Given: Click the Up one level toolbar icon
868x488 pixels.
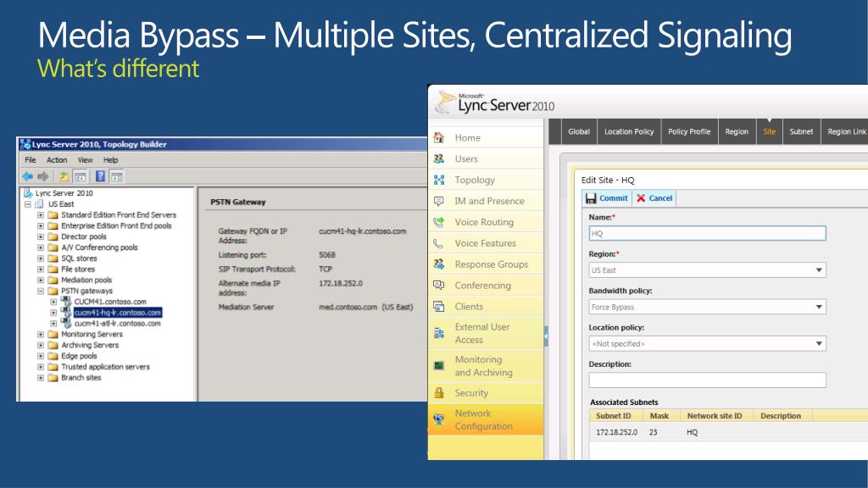Looking at the screenshot, I should pyautogui.click(x=64, y=176).
